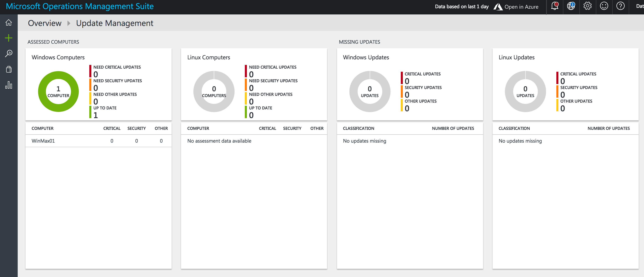Click SECURITY column header in Windows Computers
Viewport: 644px width, 277px height.
tap(136, 128)
